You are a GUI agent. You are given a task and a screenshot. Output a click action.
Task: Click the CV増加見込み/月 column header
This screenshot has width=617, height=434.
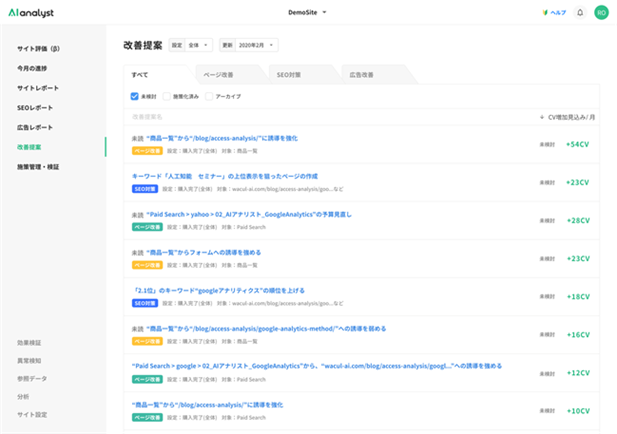click(571, 117)
